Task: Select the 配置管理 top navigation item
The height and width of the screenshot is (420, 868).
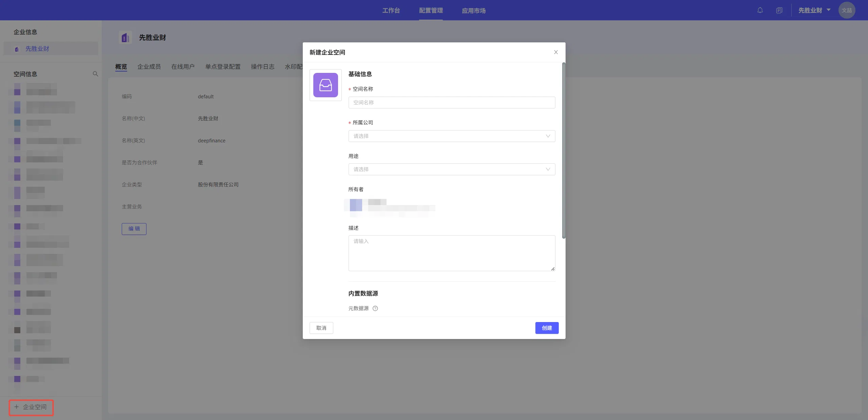Action: [431, 11]
